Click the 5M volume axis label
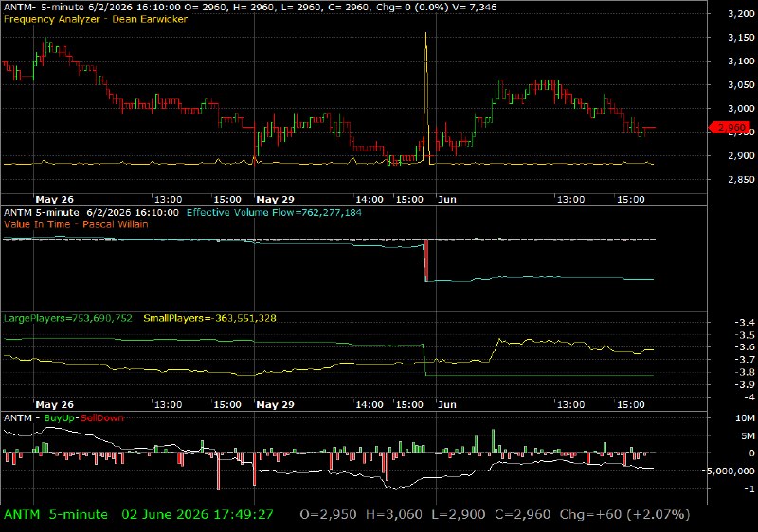This screenshot has width=758, height=532. pyautogui.click(x=748, y=436)
